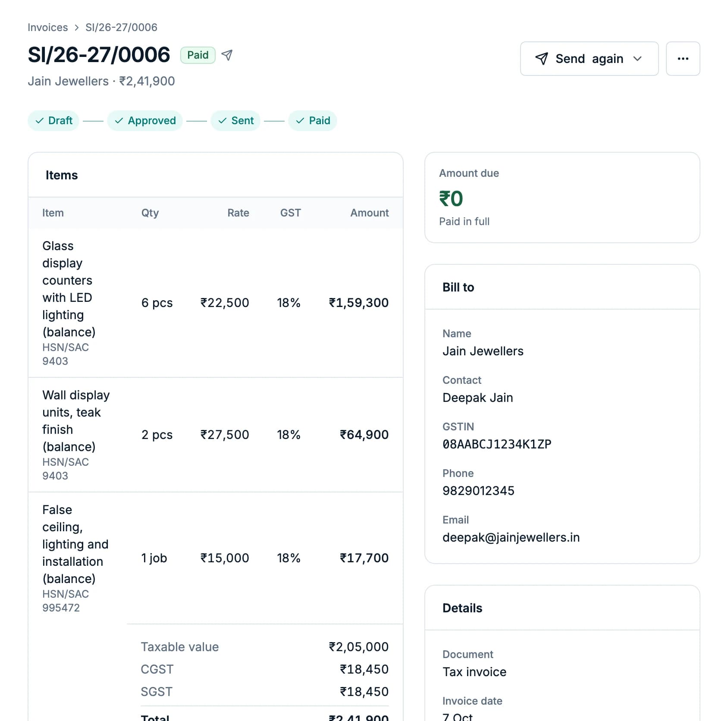Click the Send again button
The width and height of the screenshot is (728, 721).
589,59
